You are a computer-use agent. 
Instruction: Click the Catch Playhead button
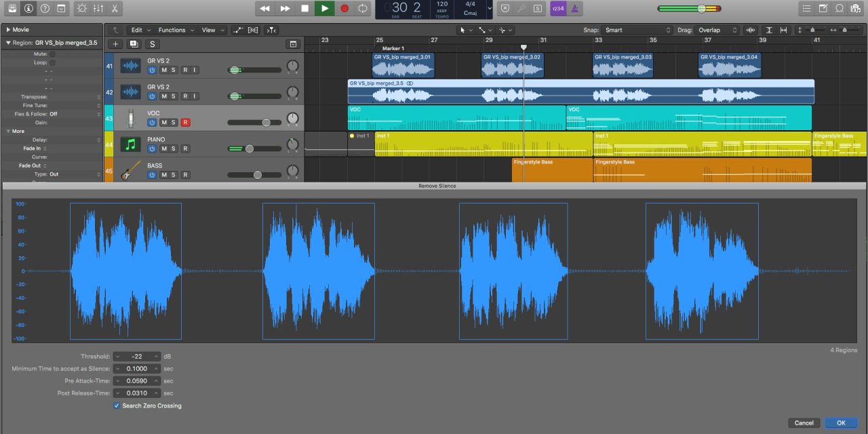[x=271, y=30]
